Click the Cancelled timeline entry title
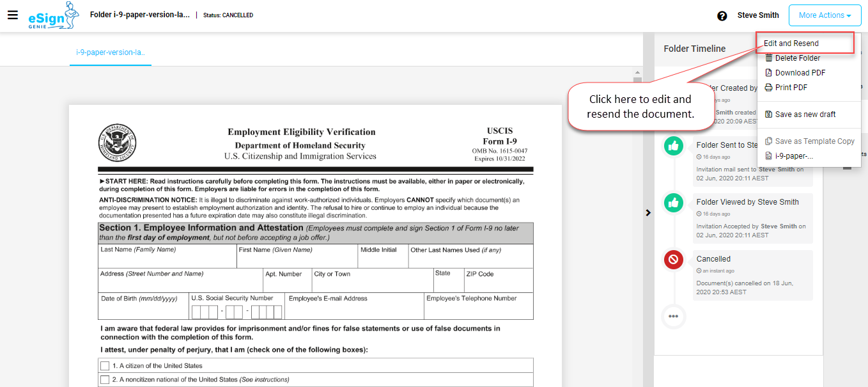 tap(713, 259)
